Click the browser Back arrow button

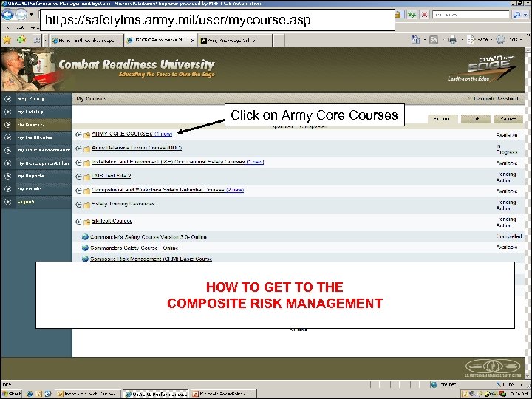7,14
